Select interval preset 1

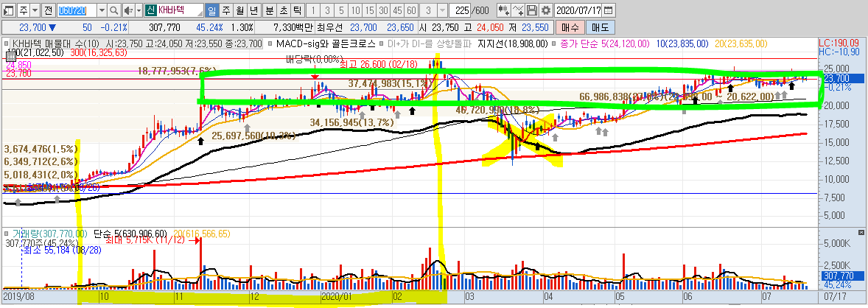[314, 10]
